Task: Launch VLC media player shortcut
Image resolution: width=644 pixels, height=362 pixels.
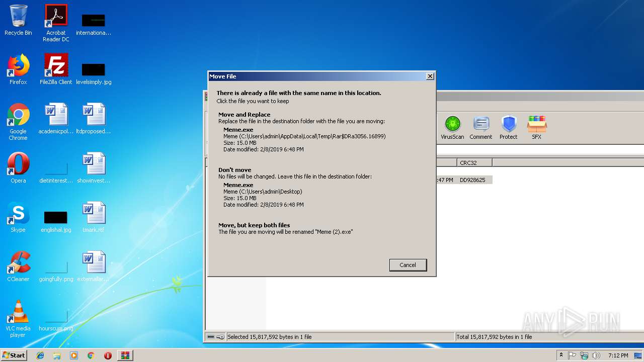Action: point(18,319)
